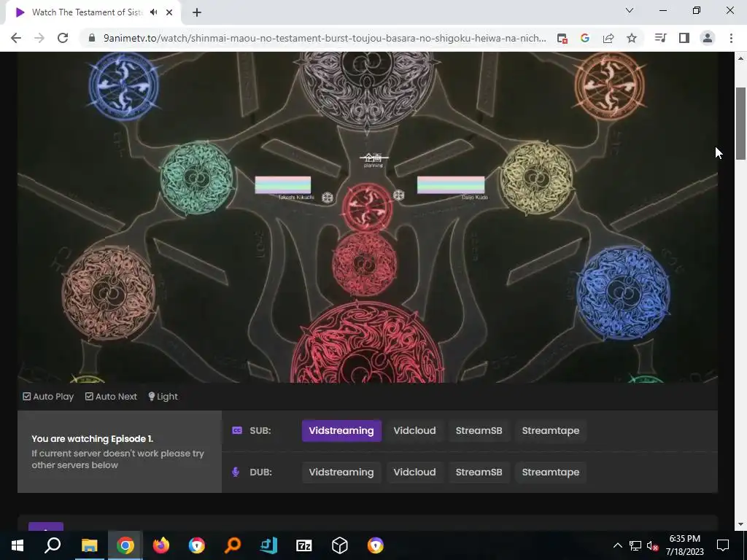Click the video player area
747x560 pixels.
tap(368, 217)
